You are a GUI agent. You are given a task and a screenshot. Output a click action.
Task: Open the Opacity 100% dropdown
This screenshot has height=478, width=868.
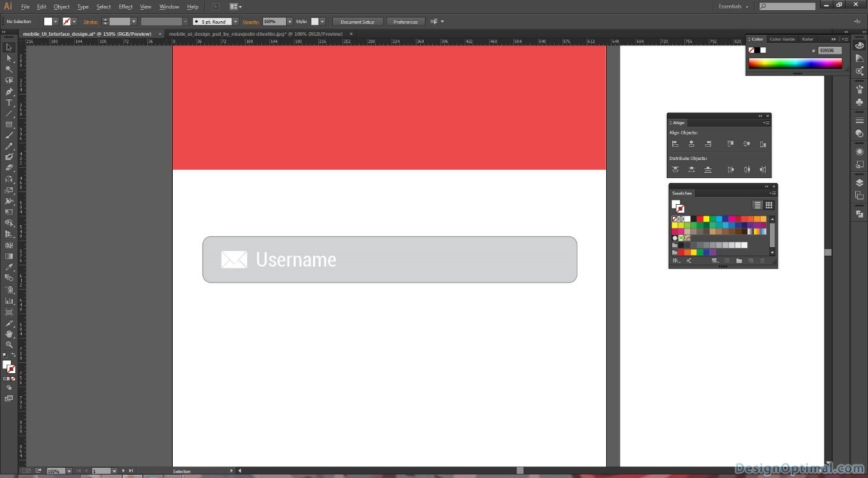[290, 21]
